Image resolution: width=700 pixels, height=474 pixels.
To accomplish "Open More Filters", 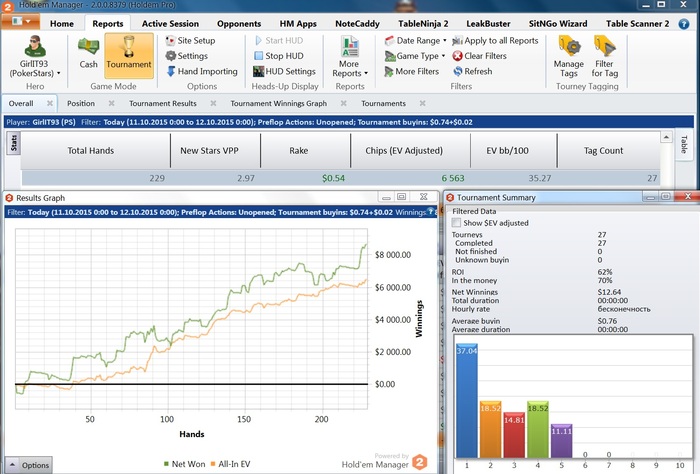I will coord(412,71).
